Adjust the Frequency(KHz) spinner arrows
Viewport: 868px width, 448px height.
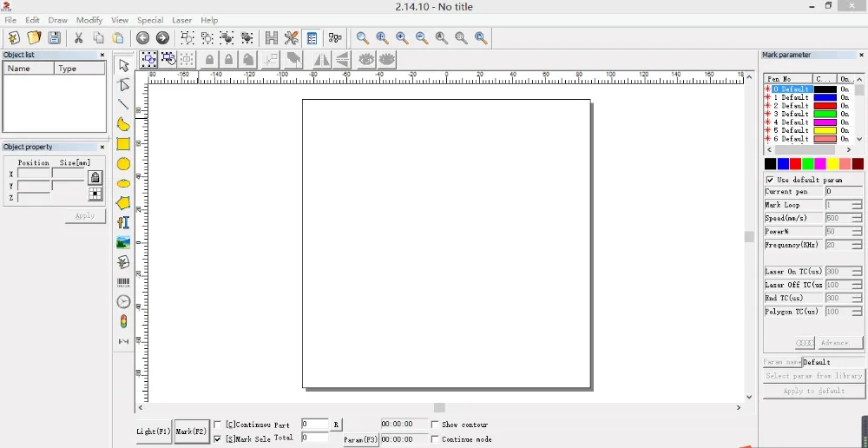click(x=857, y=245)
